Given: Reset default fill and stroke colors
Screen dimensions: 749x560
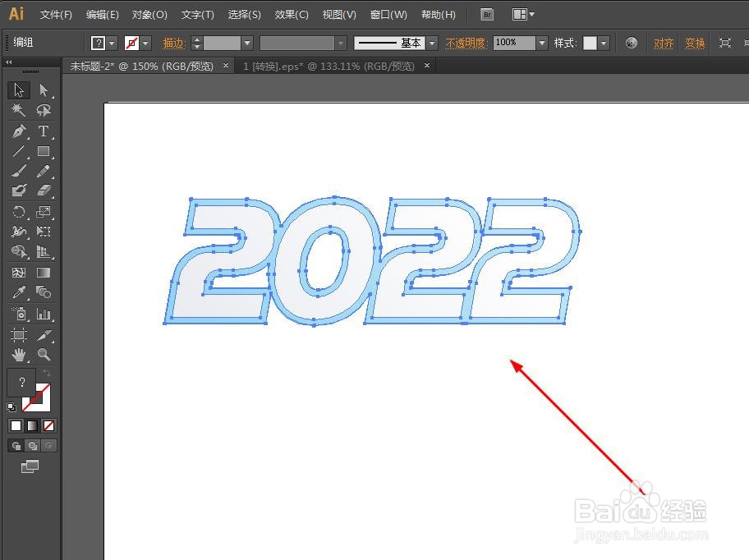Looking at the screenshot, I should [11, 407].
